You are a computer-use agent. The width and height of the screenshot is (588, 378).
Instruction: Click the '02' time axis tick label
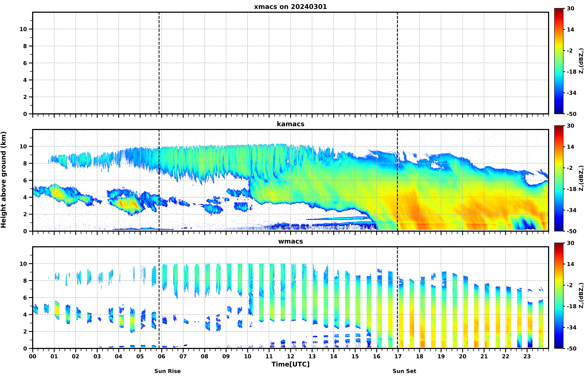point(76,356)
